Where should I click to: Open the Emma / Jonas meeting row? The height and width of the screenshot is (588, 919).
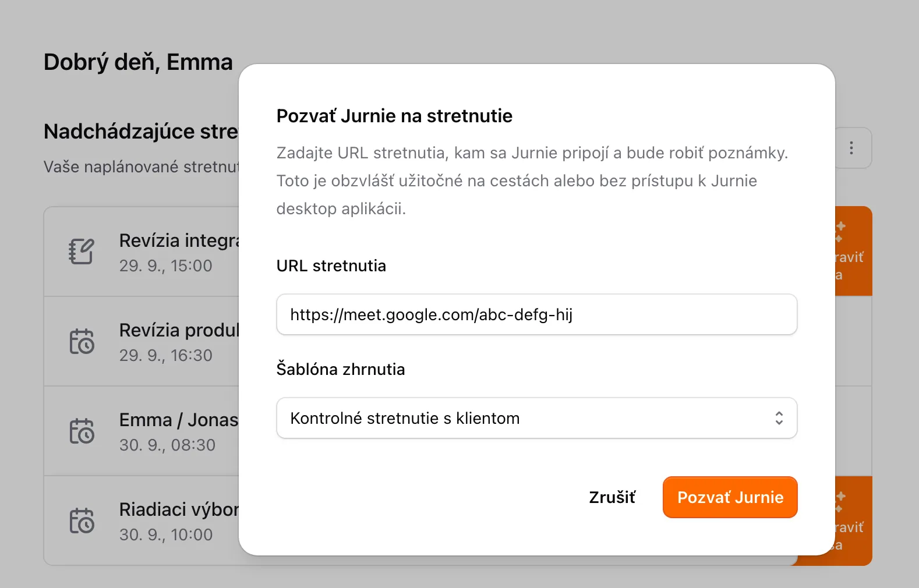coord(141,431)
